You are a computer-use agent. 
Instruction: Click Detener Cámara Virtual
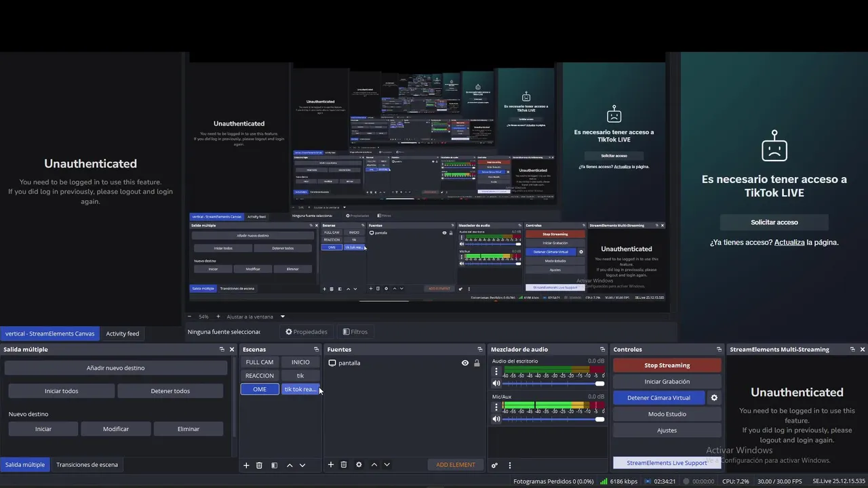click(658, 398)
